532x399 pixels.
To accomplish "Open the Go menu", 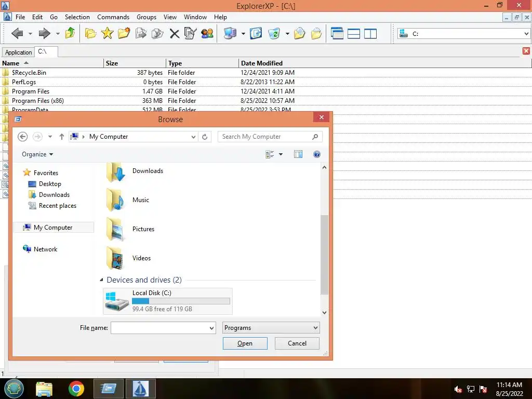I will coord(54,17).
